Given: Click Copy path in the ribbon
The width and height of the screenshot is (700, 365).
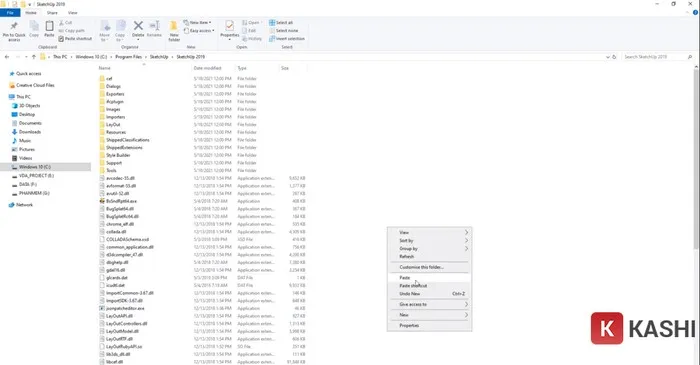Looking at the screenshot, I should [71, 30].
